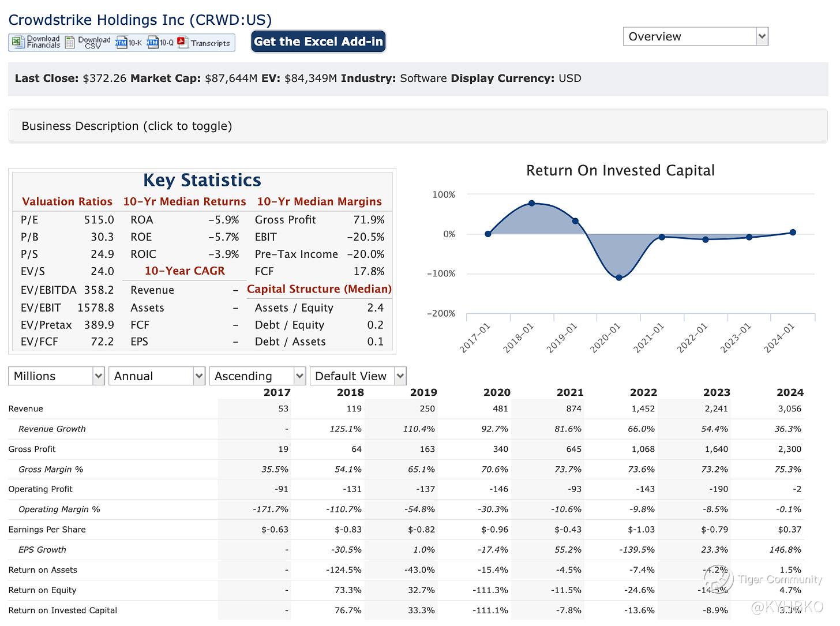Open the Default View dropdown
840x626 pixels.
click(358, 376)
